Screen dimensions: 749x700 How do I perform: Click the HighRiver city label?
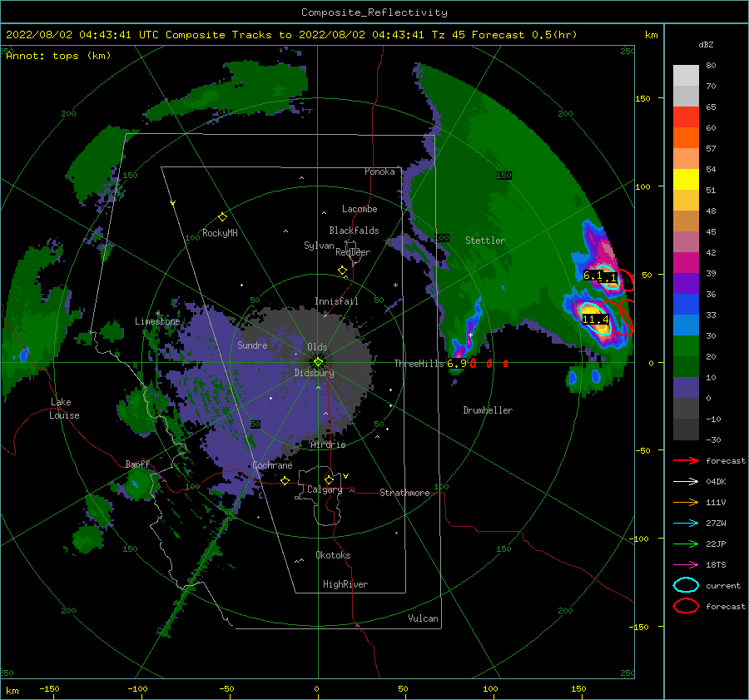click(x=345, y=584)
